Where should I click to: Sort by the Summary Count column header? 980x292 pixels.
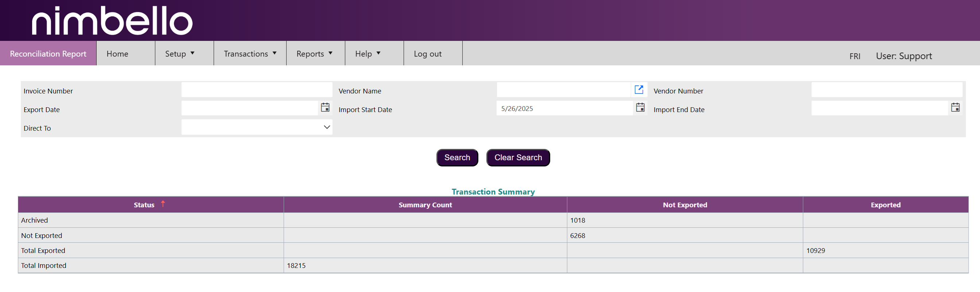tap(425, 205)
